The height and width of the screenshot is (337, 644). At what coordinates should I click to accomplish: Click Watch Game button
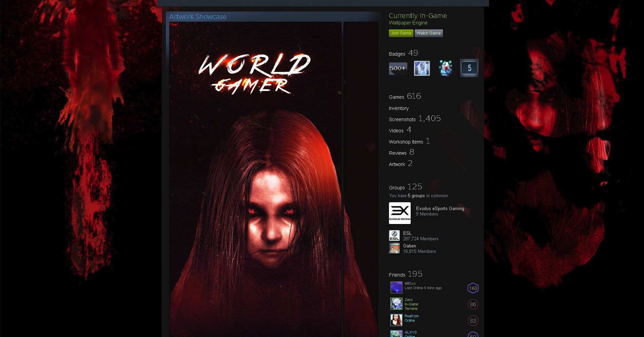click(x=429, y=33)
